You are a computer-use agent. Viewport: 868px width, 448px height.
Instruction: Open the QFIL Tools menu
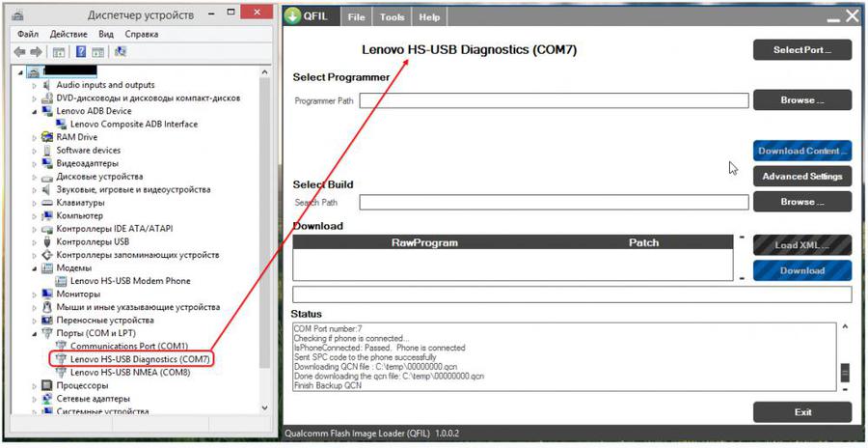(x=392, y=17)
